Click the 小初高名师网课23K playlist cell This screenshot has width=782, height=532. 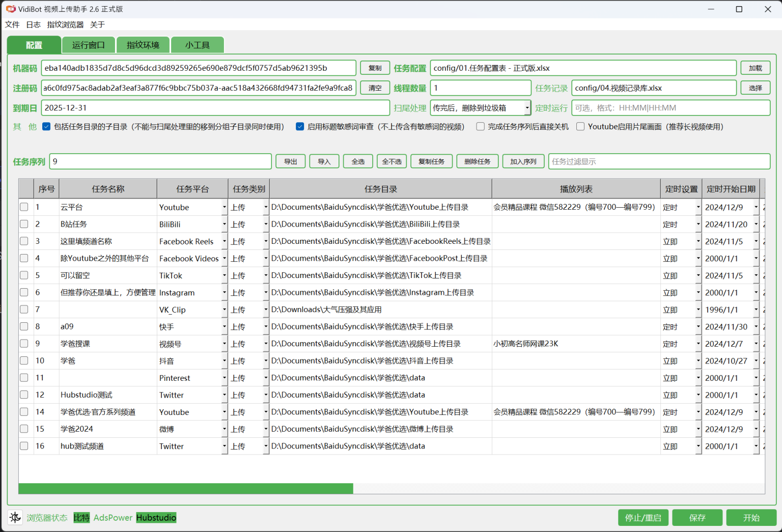click(576, 344)
